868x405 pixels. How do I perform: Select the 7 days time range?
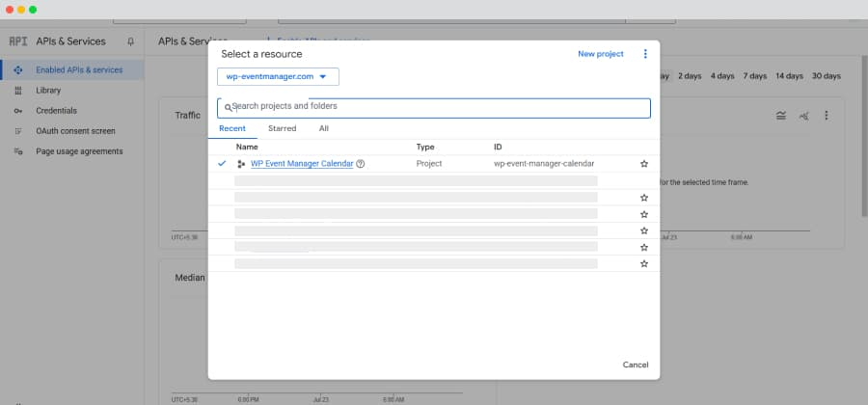point(755,76)
